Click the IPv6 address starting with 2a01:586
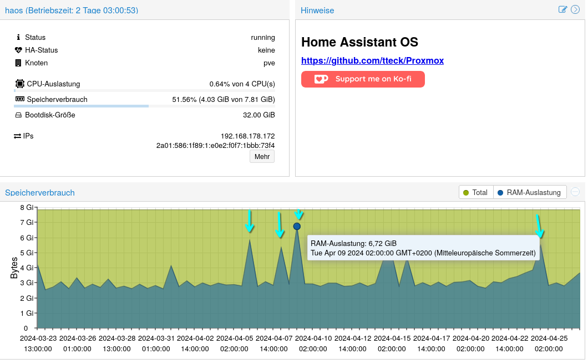This screenshot has width=588, height=364. click(x=216, y=146)
